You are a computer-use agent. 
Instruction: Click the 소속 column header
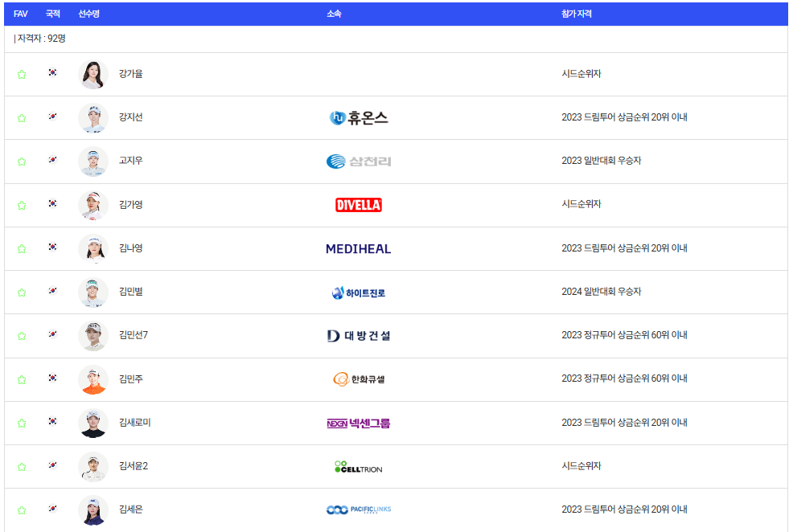334,14
